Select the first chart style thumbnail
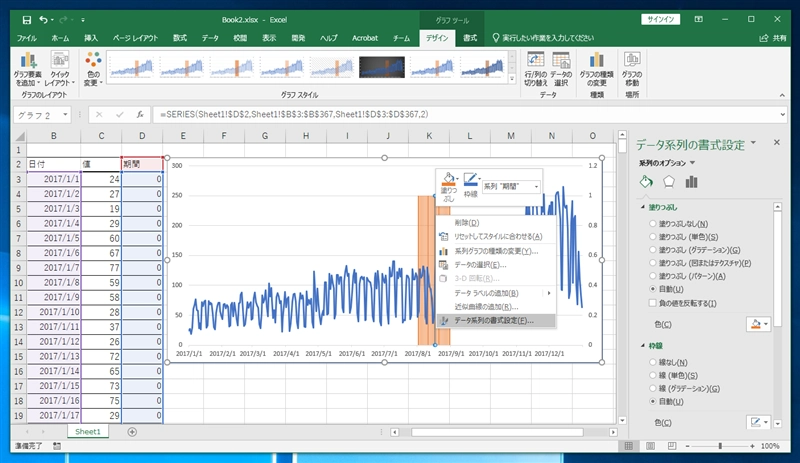The height and width of the screenshot is (463, 800). (131, 67)
